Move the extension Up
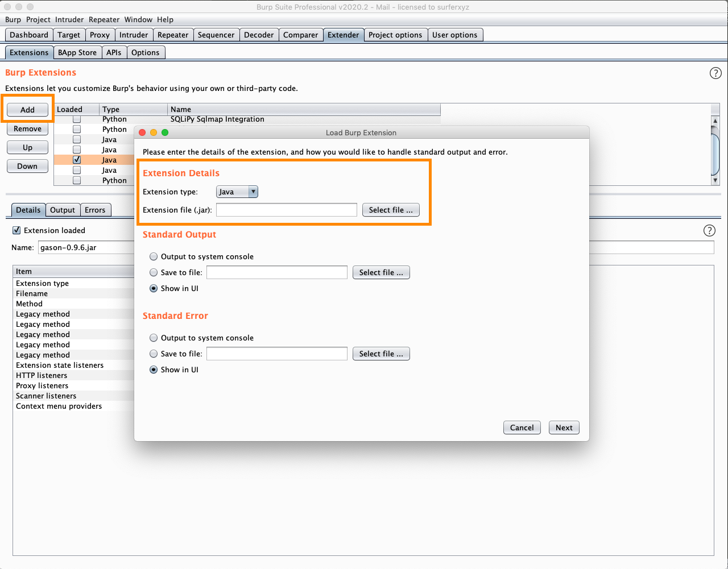 (27, 147)
